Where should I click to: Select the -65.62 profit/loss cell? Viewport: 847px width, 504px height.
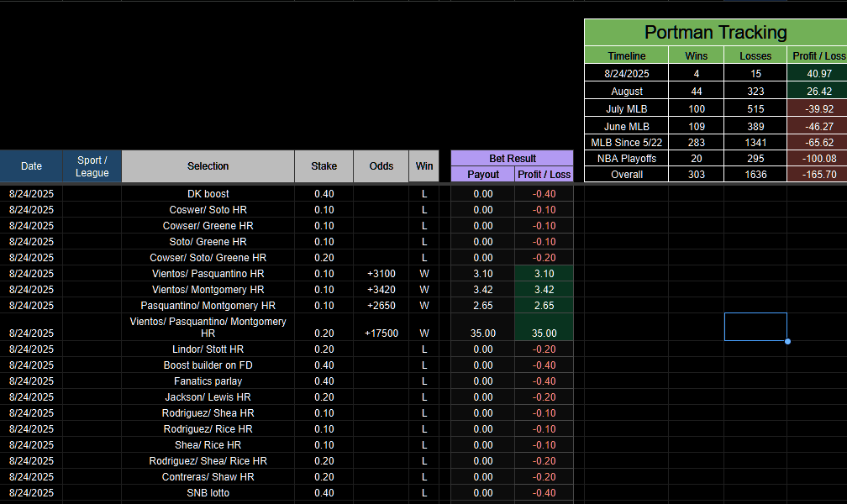pos(818,143)
